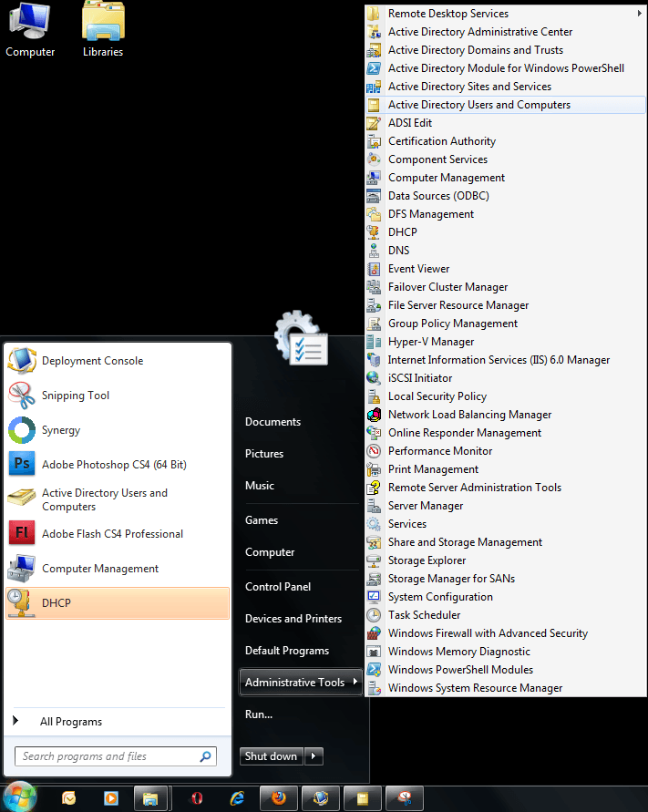Screen dimensions: 648x812
Task: Select Active Directory Users and Computers in submenu
Action: (505, 105)
